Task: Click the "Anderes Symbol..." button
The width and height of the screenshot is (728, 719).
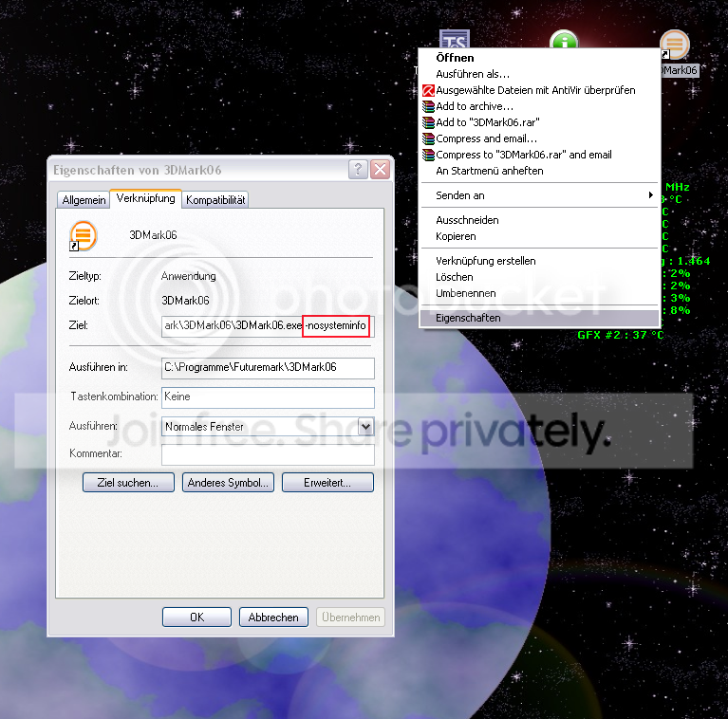Action: coord(229,483)
